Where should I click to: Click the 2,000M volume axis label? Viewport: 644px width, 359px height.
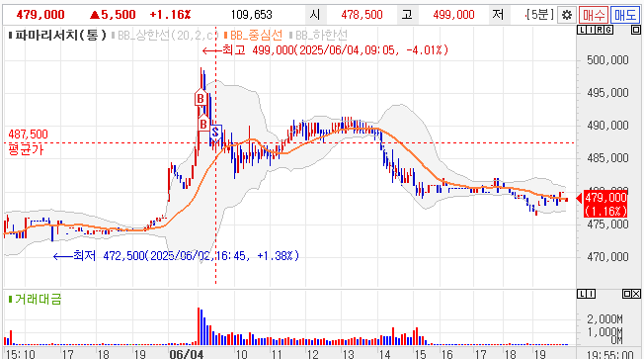(x=604, y=318)
